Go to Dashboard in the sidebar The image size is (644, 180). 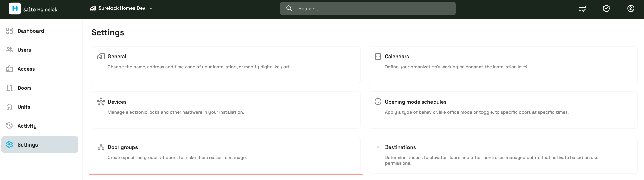40,31
